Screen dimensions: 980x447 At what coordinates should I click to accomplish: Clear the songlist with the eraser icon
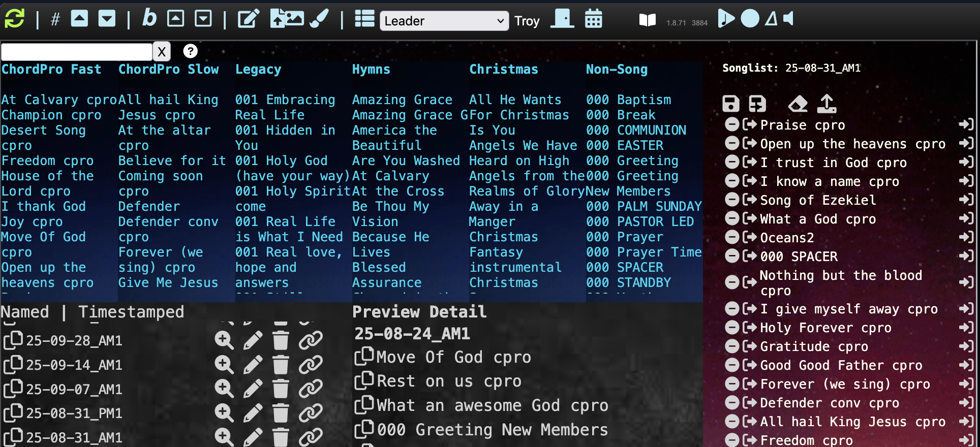pos(798,104)
